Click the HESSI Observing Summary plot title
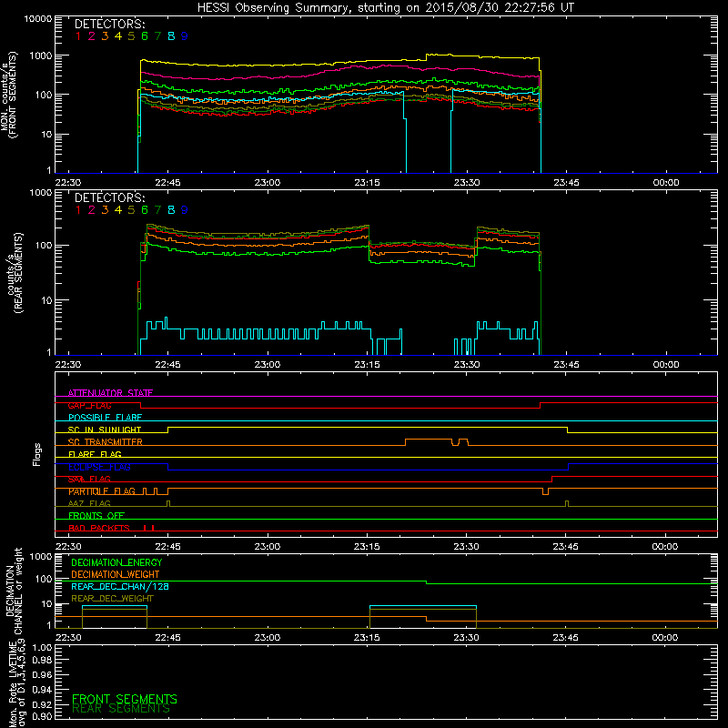The image size is (728, 728). pos(386,8)
